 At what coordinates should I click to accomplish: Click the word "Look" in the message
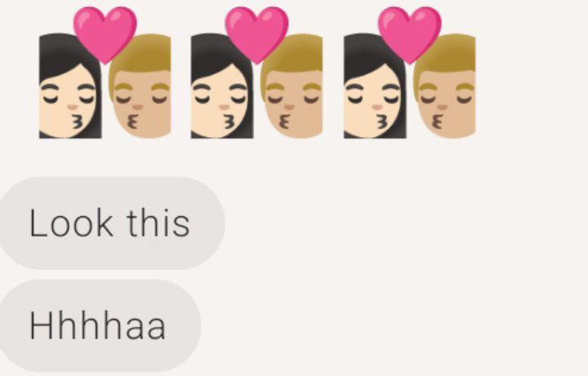[x=71, y=223]
